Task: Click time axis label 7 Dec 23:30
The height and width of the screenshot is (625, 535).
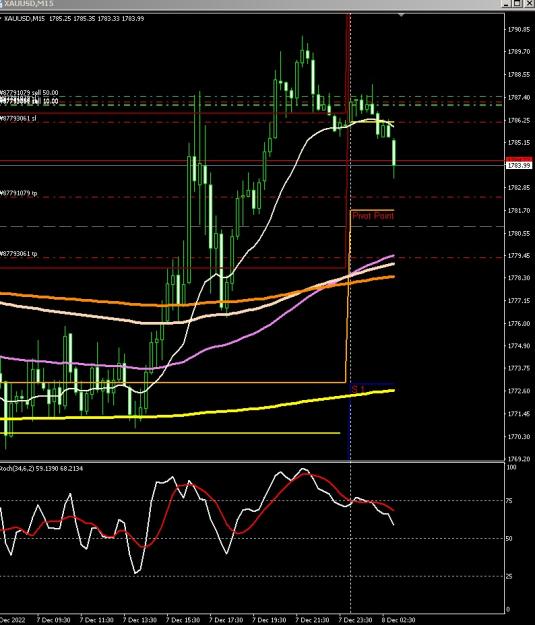Action: (x=355, y=620)
